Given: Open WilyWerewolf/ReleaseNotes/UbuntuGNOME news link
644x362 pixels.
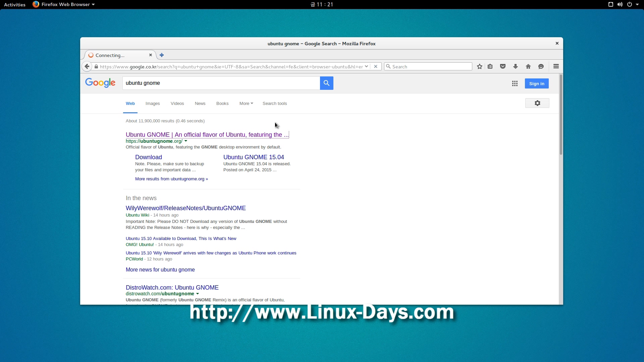Looking at the screenshot, I should coord(186,208).
